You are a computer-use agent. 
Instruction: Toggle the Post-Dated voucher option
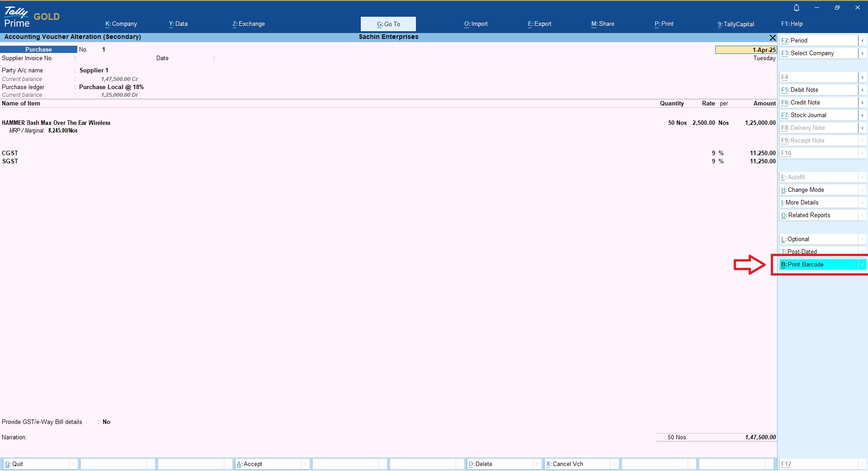818,252
